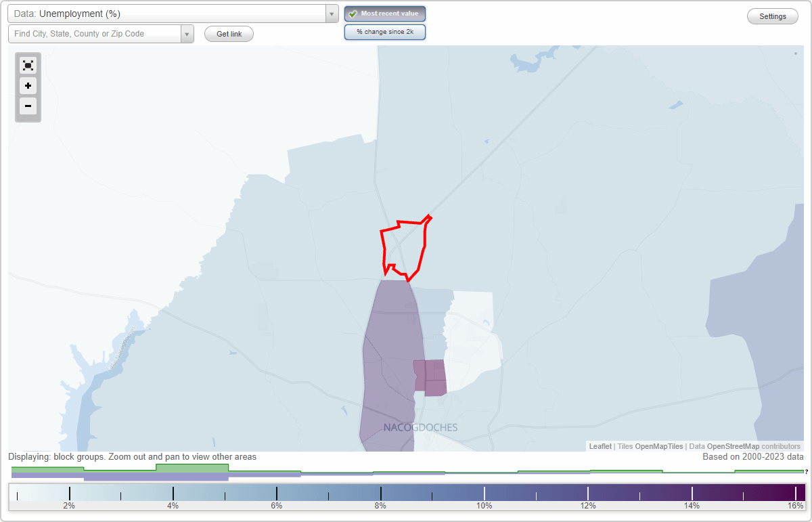Switch data view back to Most recent value
This screenshot has height=522, width=812.
385,14
